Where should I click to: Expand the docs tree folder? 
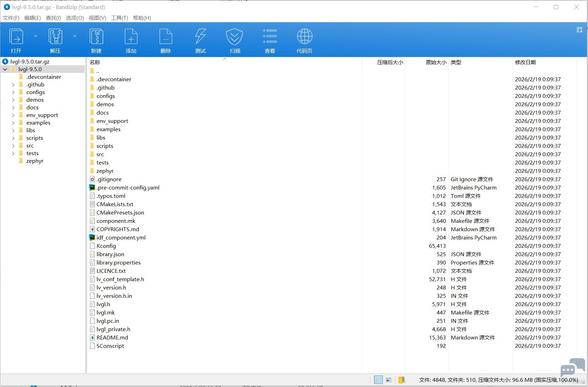pos(13,108)
